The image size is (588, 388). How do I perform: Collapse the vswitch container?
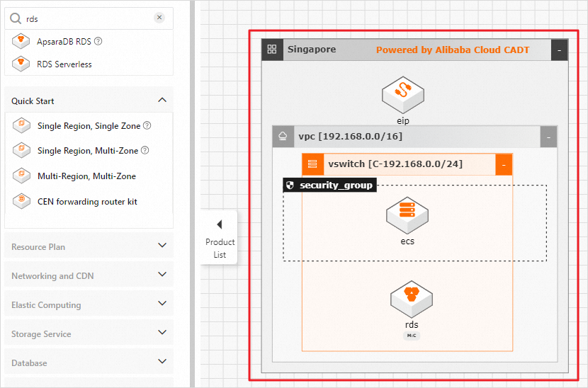[x=504, y=164]
